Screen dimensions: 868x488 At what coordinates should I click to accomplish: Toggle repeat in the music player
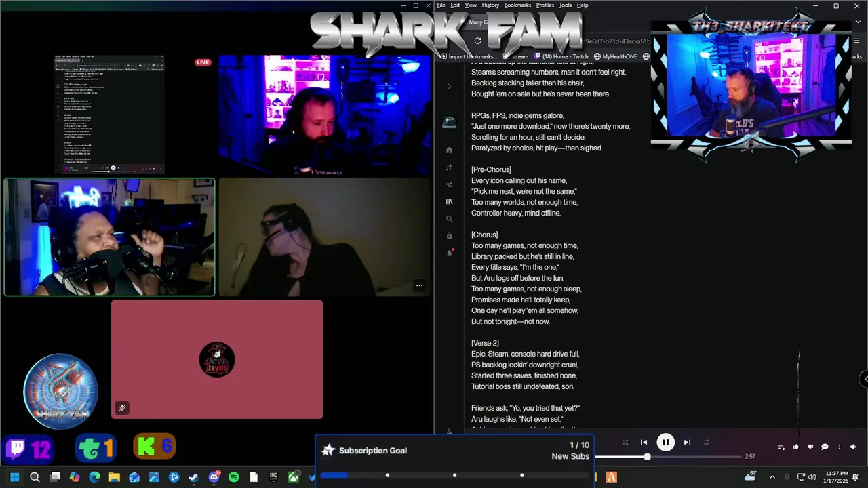(706, 443)
